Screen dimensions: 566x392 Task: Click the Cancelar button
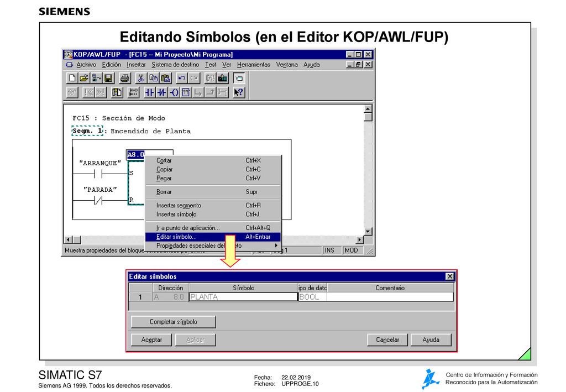coord(387,339)
